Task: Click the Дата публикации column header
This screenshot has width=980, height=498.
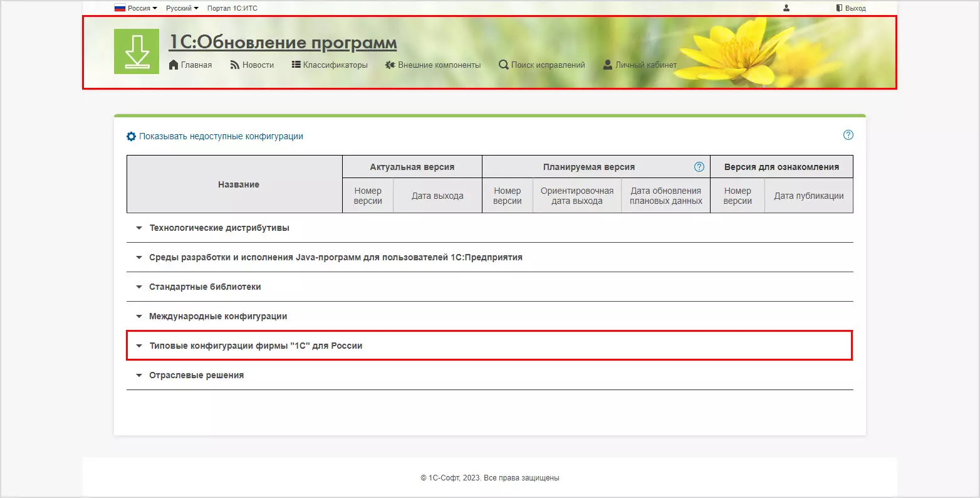Action: (809, 196)
